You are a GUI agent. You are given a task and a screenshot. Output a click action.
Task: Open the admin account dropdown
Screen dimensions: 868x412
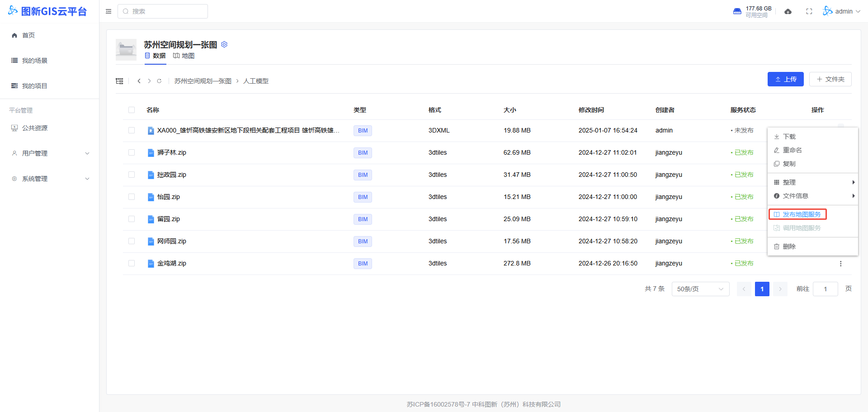[841, 11]
